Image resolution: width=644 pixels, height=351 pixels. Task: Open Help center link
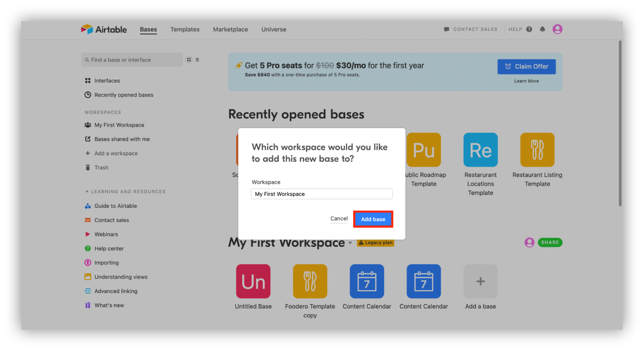tap(104, 248)
